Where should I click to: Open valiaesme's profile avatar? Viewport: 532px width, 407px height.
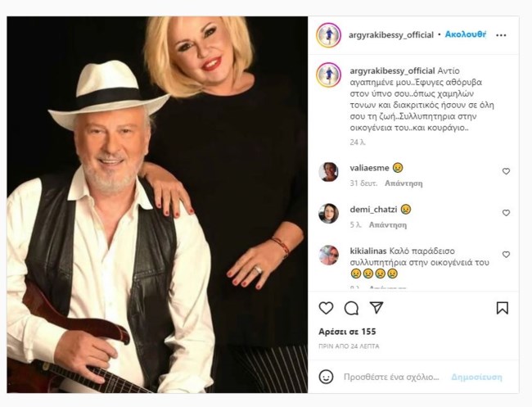click(x=328, y=171)
